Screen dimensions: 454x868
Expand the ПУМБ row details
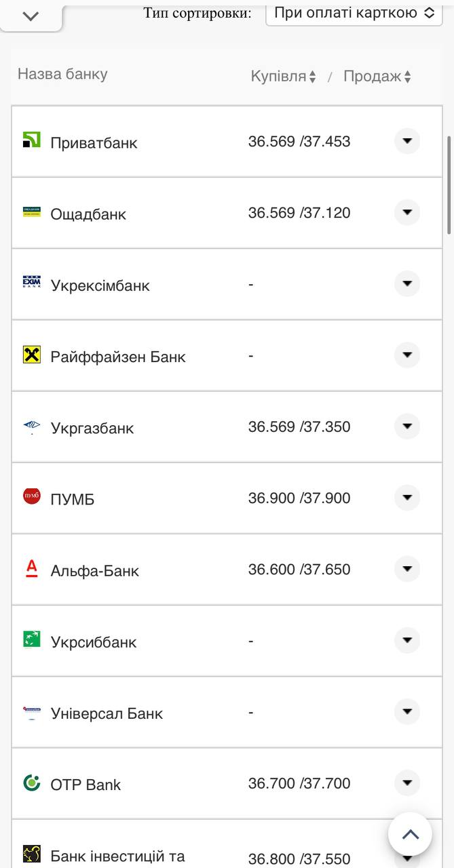pyautogui.click(x=407, y=498)
